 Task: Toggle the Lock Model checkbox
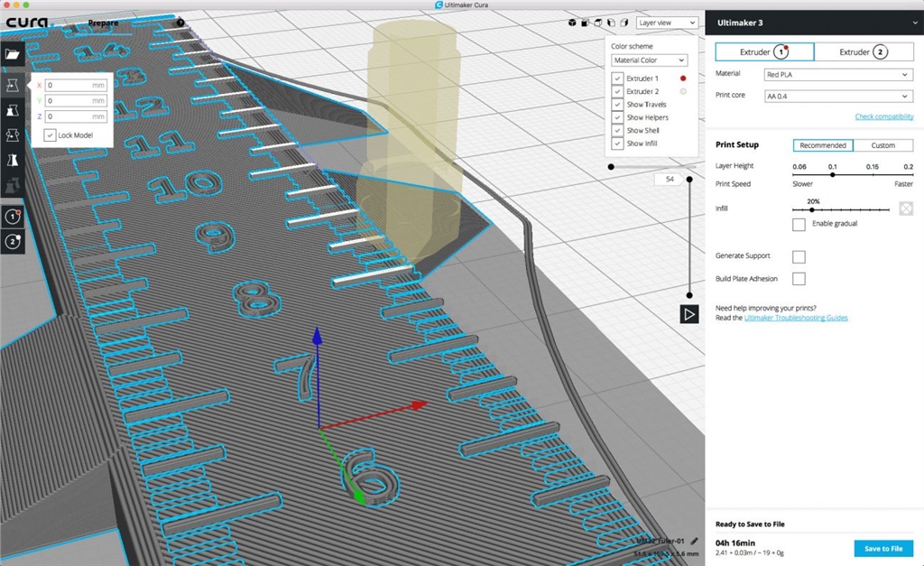[51, 135]
